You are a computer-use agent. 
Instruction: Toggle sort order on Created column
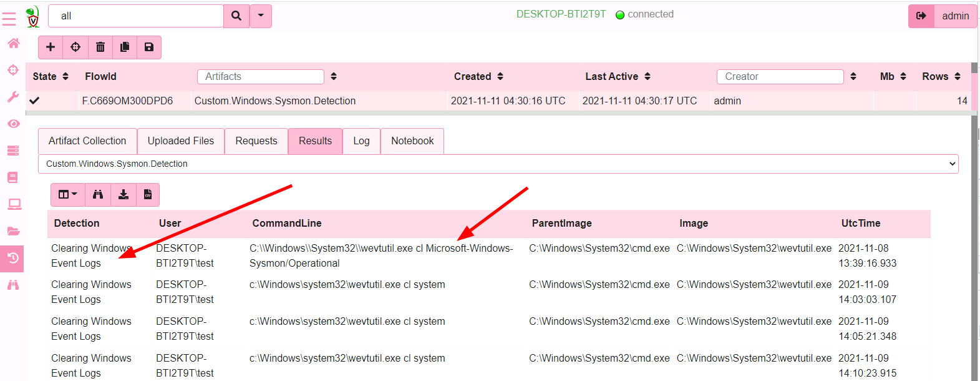[x=500, y=76]
